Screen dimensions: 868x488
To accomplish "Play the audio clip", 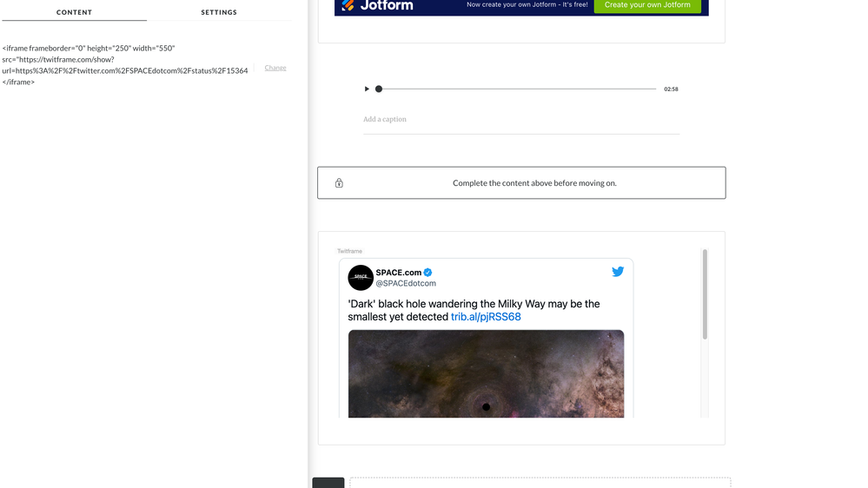I will [x=367, y=89].
